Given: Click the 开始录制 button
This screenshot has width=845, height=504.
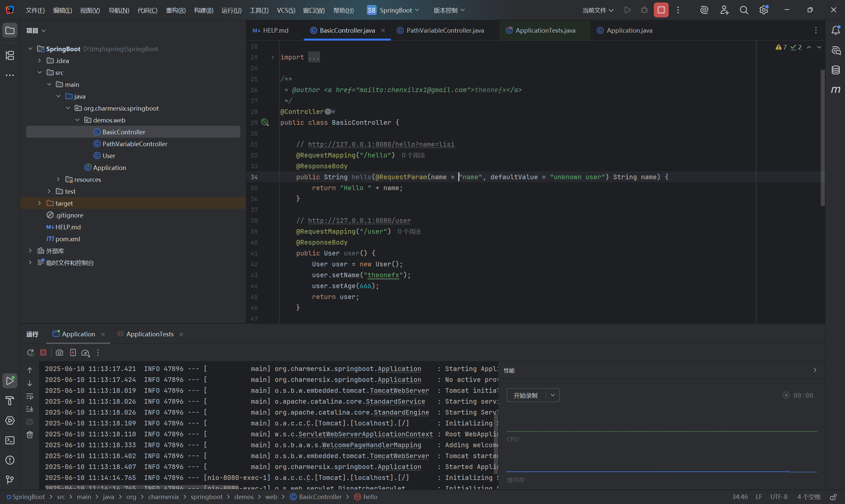Looking at the screenshot, I should [x=525, y=395].
